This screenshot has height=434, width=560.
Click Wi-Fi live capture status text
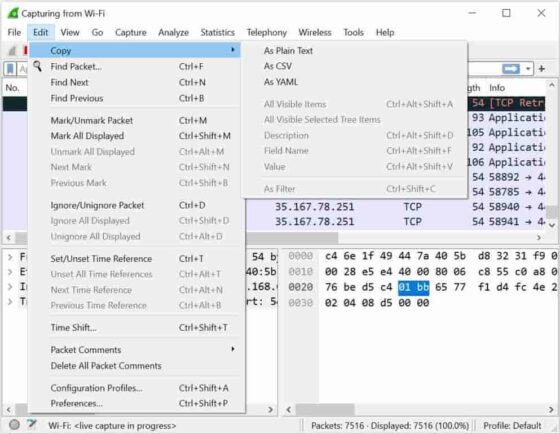(x=112, y=426)
